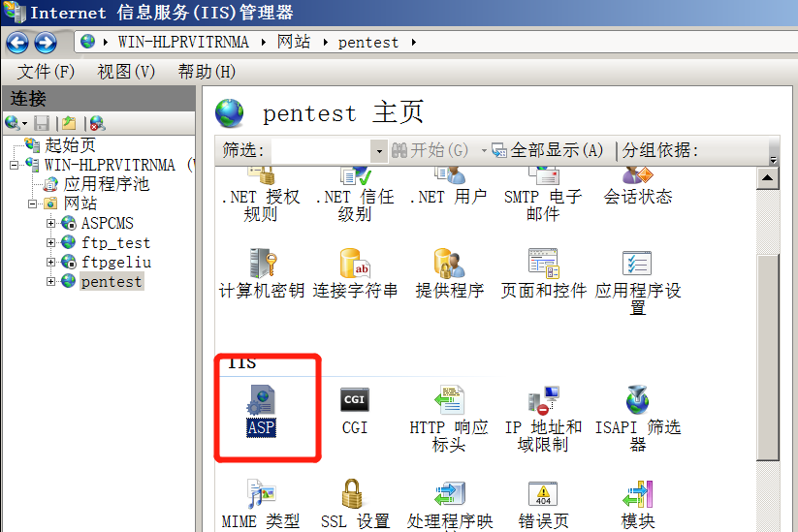Open the CGI feature
The height and width of the screenshot is (532, 798).
pyautogui.click(x=355, y=412)
